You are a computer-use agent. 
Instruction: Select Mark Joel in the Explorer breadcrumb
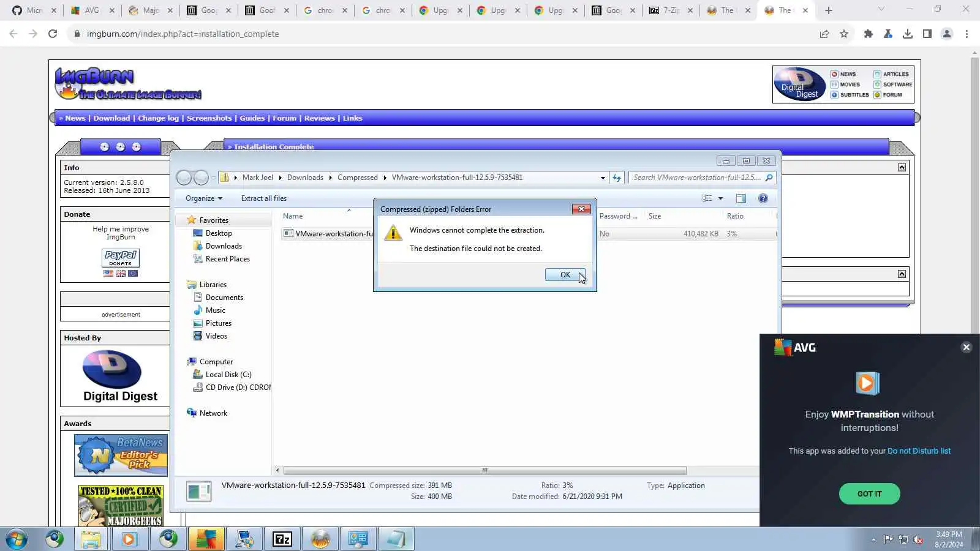(258, 178)
